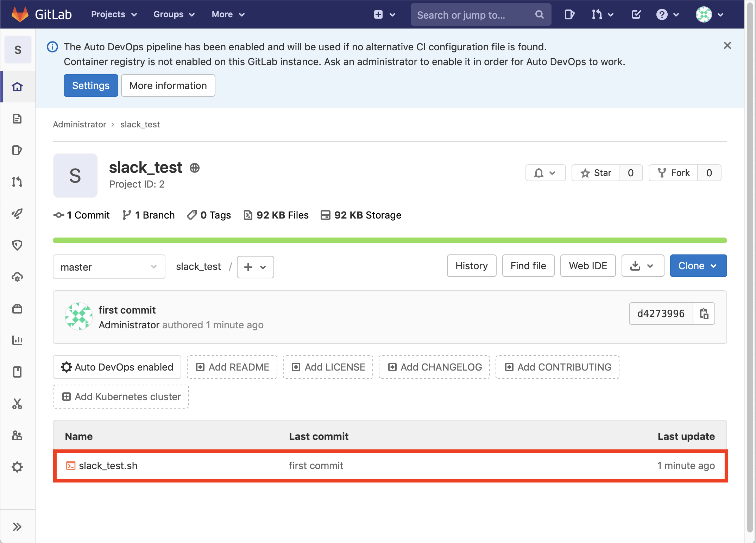The width and height of the screenshot is (756, 543).
Task: Open Security shield icon in sidebar
Action: point(17,245)
